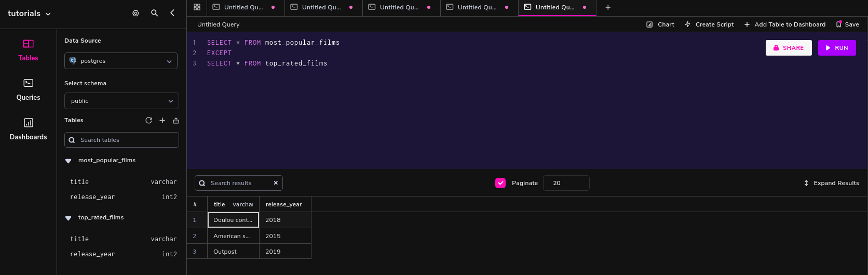Viewport: 868px width, 275px height.
Task: Click the release_year column header
Action: [x=285, y=204]
